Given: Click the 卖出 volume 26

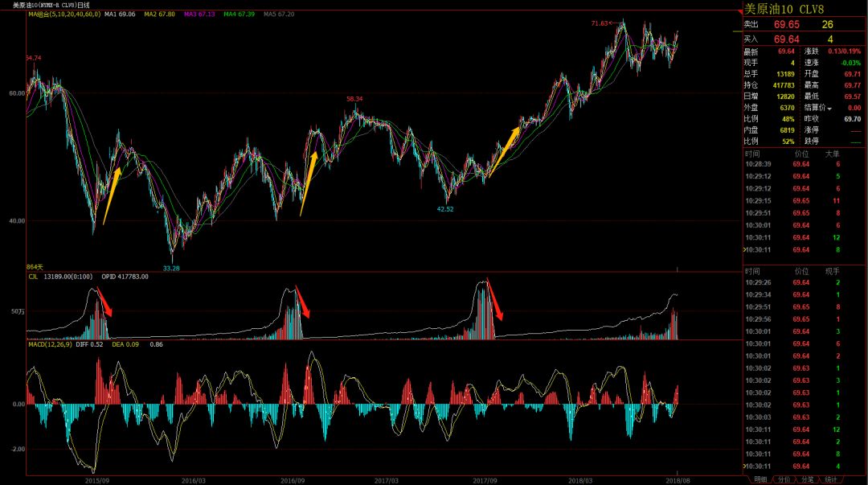Looking at the screenshot, I should (x=828, y=24).
